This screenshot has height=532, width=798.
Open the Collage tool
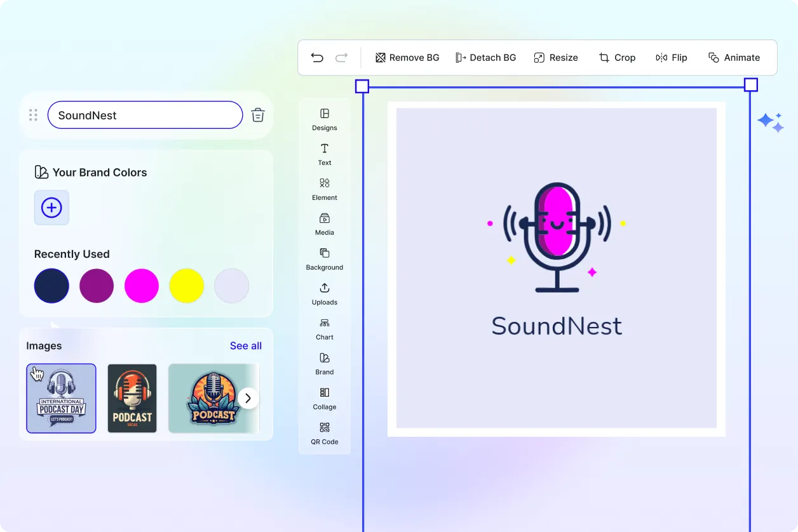[325, 398]
